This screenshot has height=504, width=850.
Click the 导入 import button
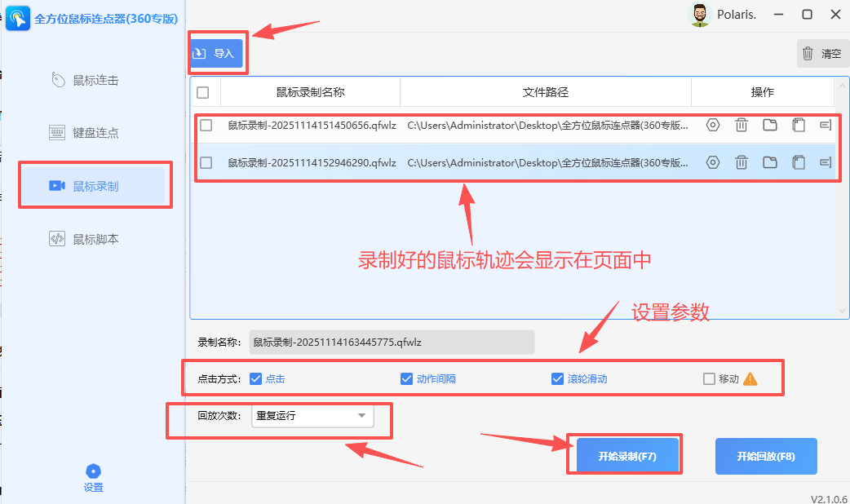pyautogui.click(x=216, y=52)
